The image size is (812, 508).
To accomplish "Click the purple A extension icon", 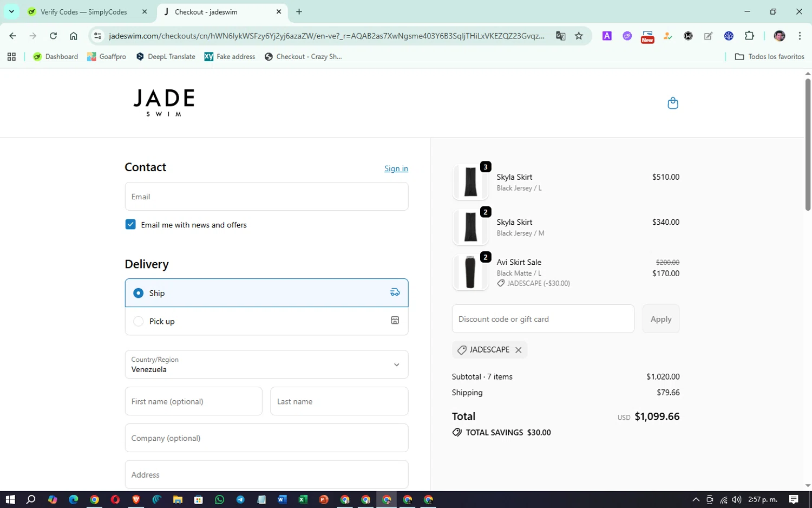I will 607,36.
